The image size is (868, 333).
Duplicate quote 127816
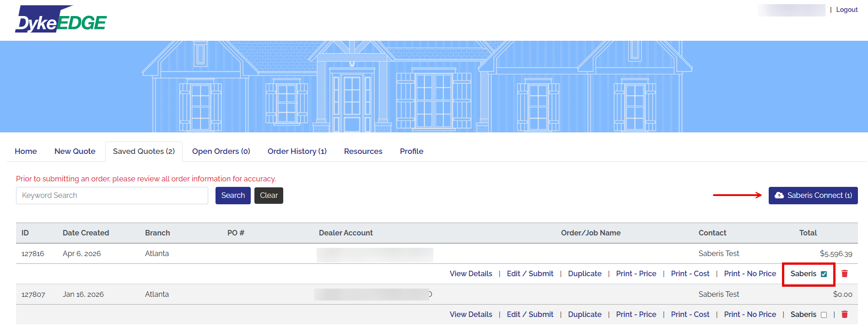(x=584, y=273)
